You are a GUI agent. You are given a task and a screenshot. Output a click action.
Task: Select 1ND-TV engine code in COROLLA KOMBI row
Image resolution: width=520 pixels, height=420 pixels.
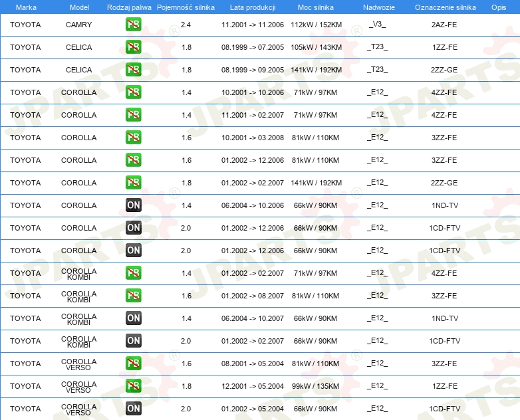445,318
